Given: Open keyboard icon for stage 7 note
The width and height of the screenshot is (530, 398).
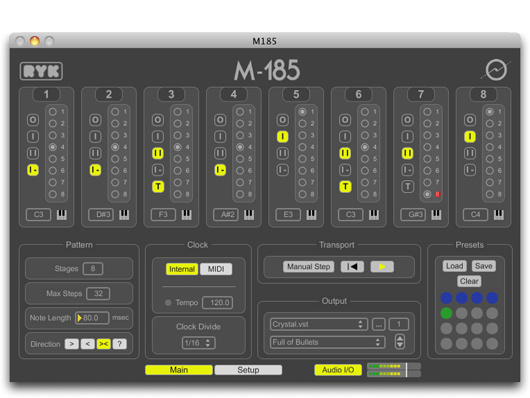Looking at the screenshot, I should click(x=436, y=214).
